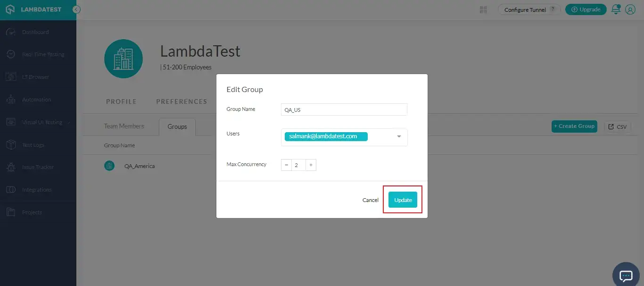Click the Configure Tunnel button
This screenshot has height=286, width=644.
click(x=528, y=9)
